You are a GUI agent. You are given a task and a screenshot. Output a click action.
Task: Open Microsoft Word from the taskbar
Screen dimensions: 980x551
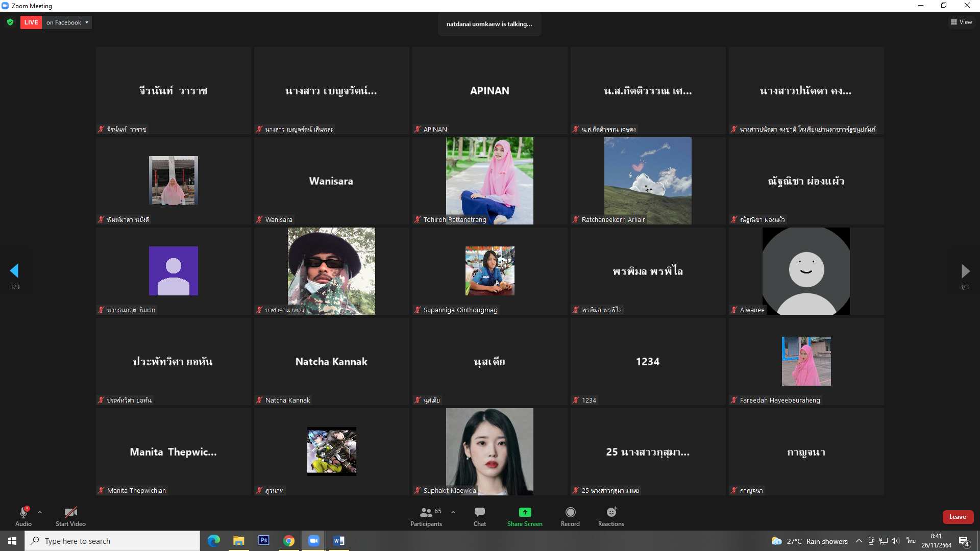[x=339, y=540]
